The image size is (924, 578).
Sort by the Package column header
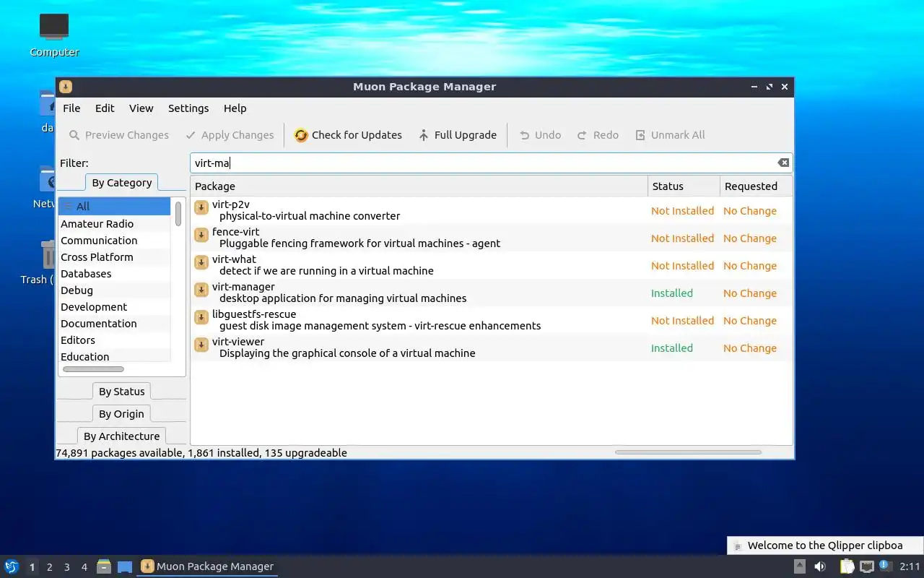(419, 186)
